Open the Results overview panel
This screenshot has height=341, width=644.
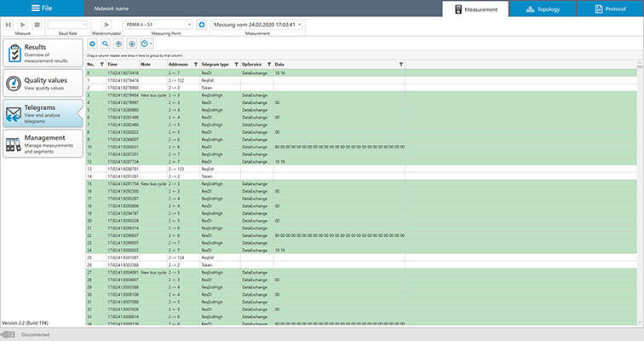coord(43,51)
